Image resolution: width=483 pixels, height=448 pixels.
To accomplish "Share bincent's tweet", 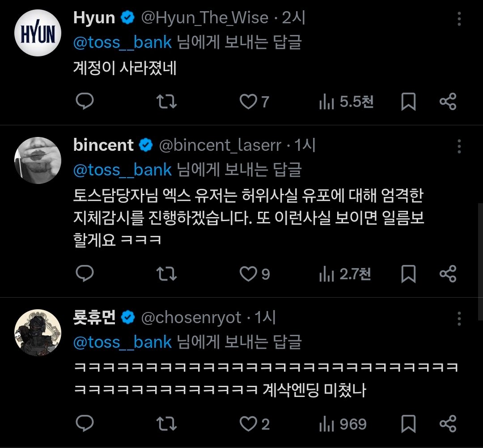I will [448, 274].
